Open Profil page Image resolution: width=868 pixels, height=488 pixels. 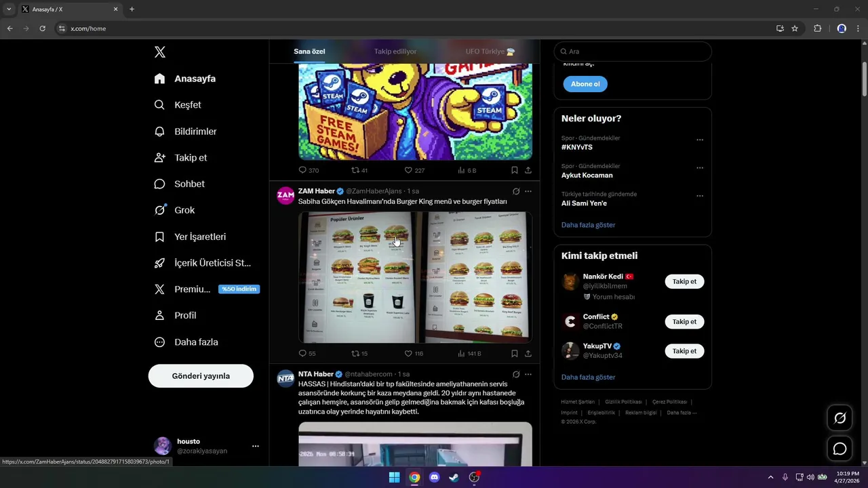click(x=175, y=316)
